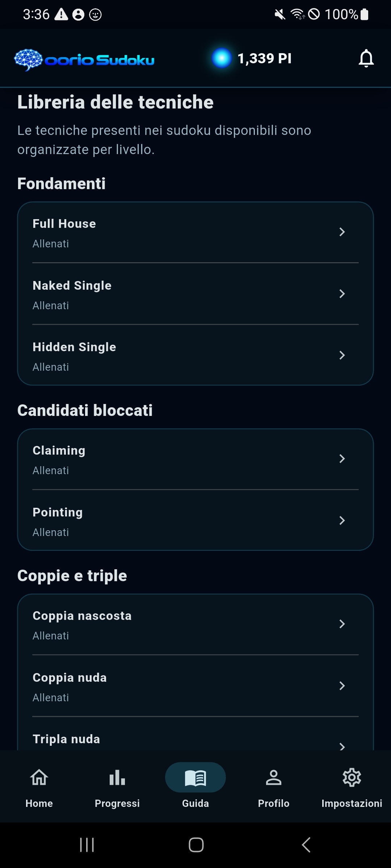Open the notifications bell
Screen dimensions: 391x868
[366, 58]
